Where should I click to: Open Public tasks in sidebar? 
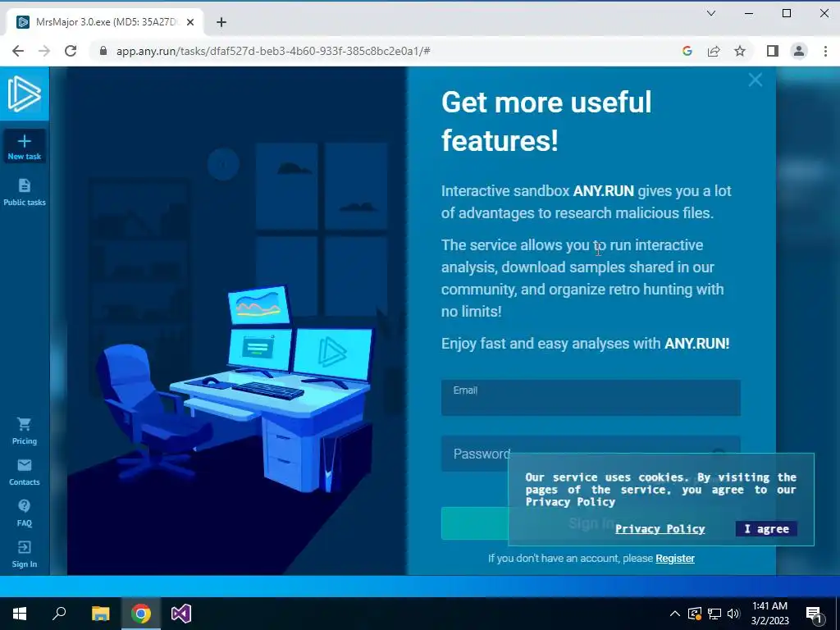coord(24,192)
